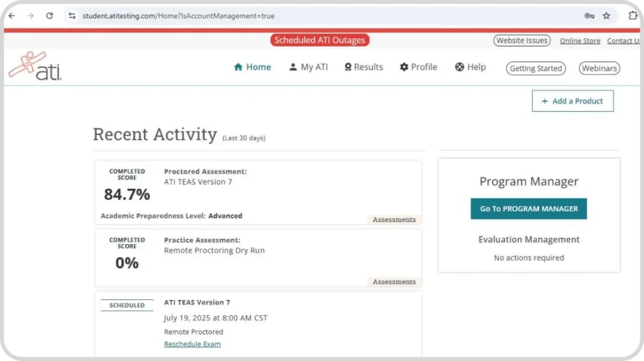
Task: Click Academic Preparedness Level "Advanced"
Action: click(225, 216)
